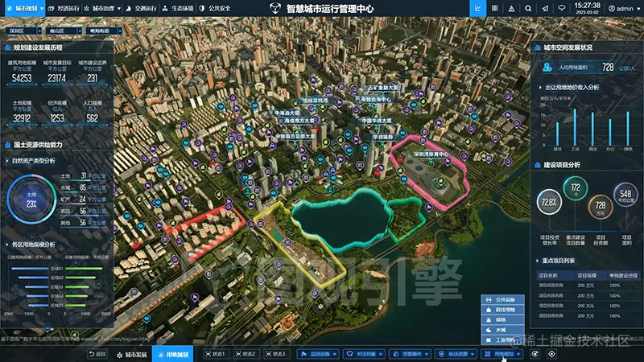Click the smart city logo icon beside title
This screenshot has height=362, width=644.
275,8
